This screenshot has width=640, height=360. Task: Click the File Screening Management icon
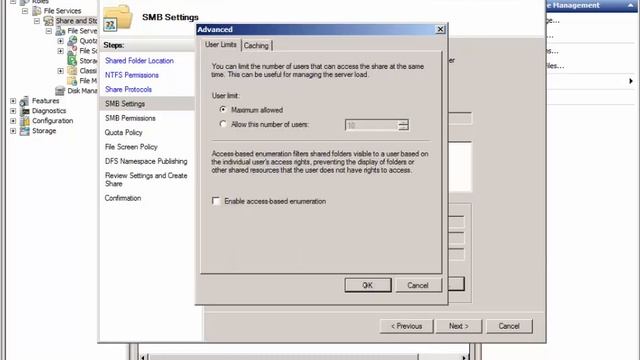pyautogui.click(x=72, y=51)
